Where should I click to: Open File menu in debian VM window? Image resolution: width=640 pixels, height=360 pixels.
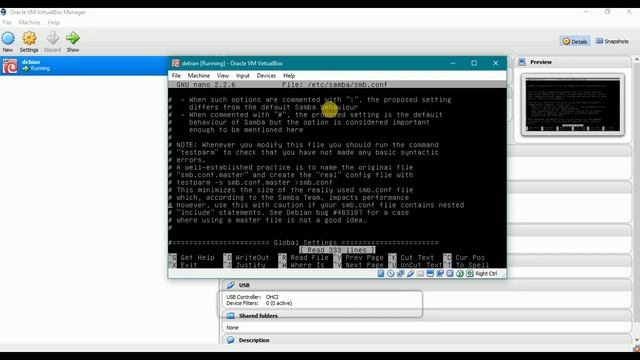point(176,76)
